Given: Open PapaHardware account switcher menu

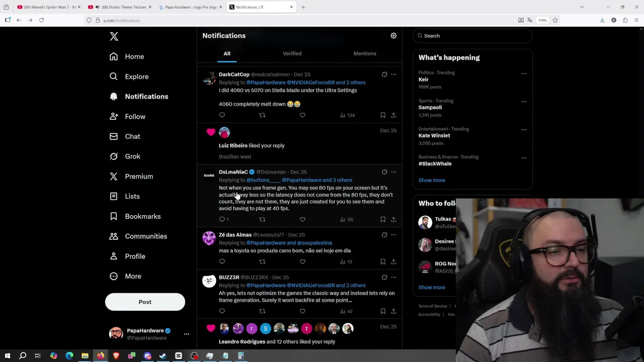Looking at the screenshot, I should click(x=186, y=334).
